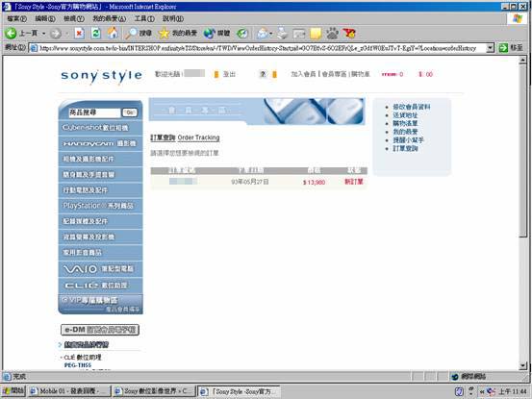The width and height of the screenshot is (532, 399).
Task: Click the Go button next to product search
Action: coord(130,112)
